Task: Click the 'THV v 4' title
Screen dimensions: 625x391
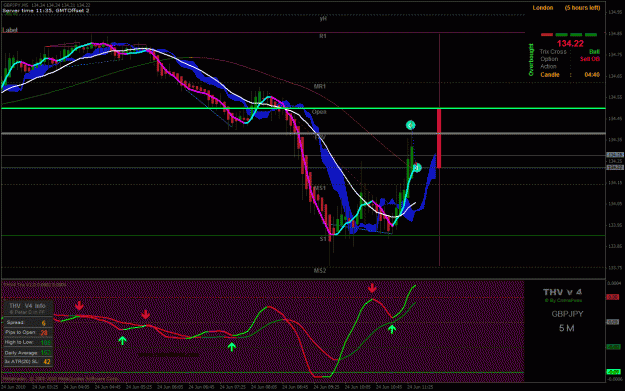Action: tap(562, 292)
